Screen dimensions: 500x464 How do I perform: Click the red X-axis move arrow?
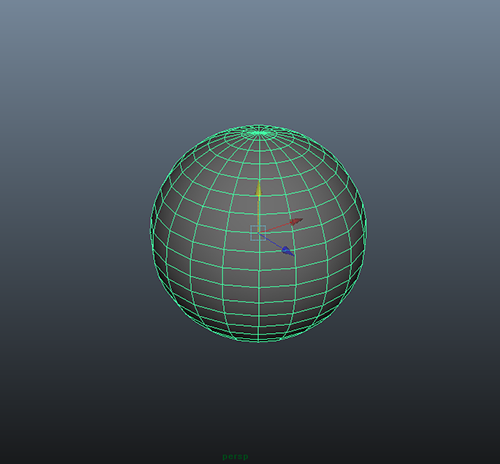(296, 221)
